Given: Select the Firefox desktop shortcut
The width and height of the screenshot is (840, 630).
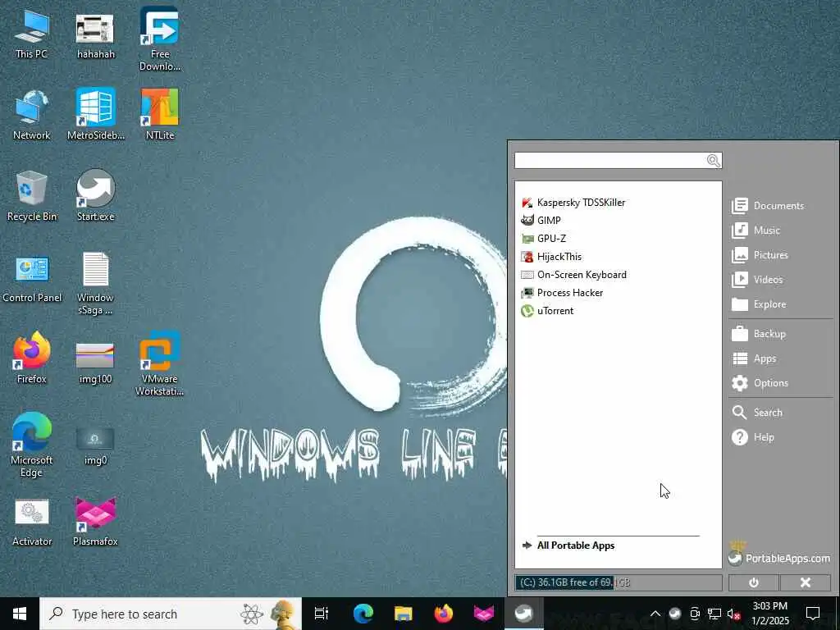Looking at the screenshot, I should click(32, 358).
